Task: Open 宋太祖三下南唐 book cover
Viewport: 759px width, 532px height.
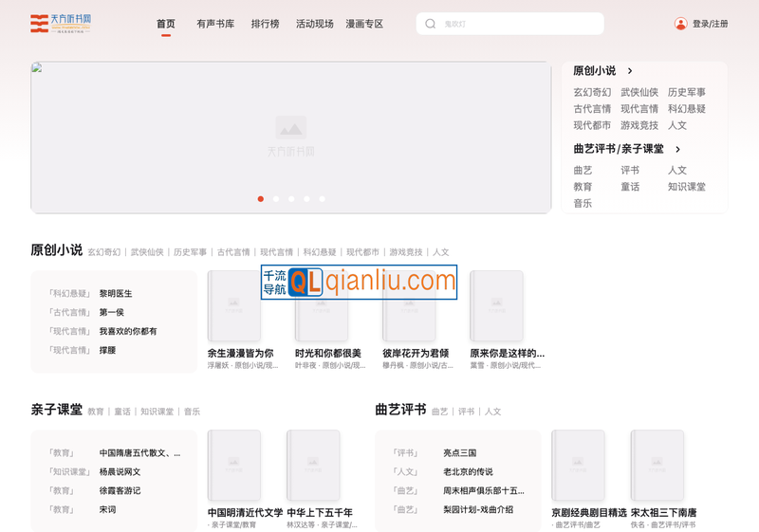Action: click(x=657, y=466)
